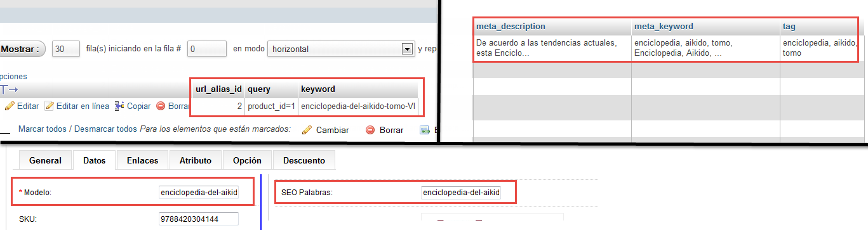Viewport: 868px width, 230px height.
Task: Click into the SEO Palabras field
Action: pyautogui.click(x=461, y=192)
